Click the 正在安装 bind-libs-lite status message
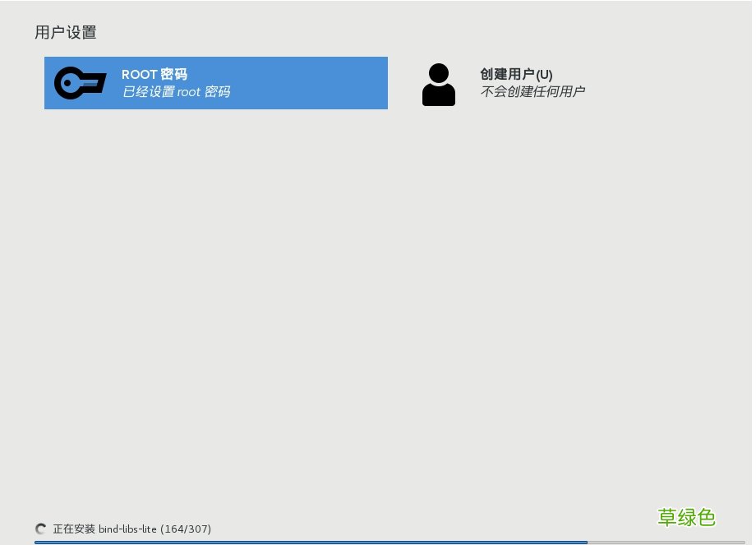The width and height of the screenshot is (756, 545). coord(107,529)
